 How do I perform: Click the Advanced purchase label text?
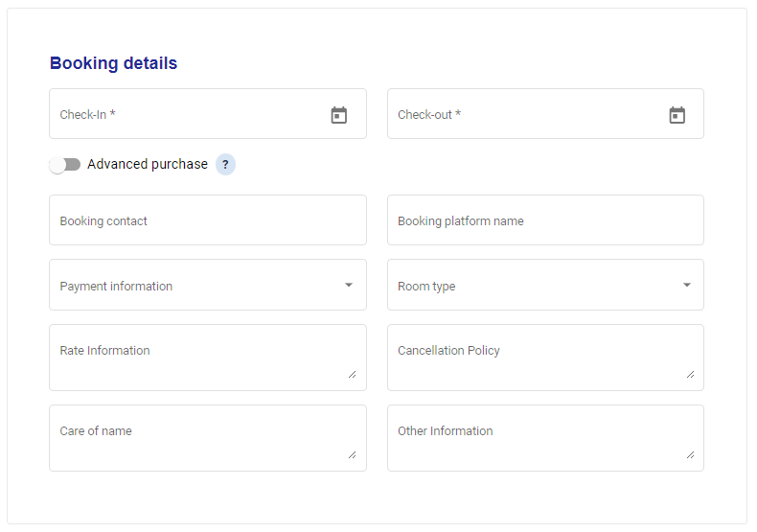click(x=148, y=164)
